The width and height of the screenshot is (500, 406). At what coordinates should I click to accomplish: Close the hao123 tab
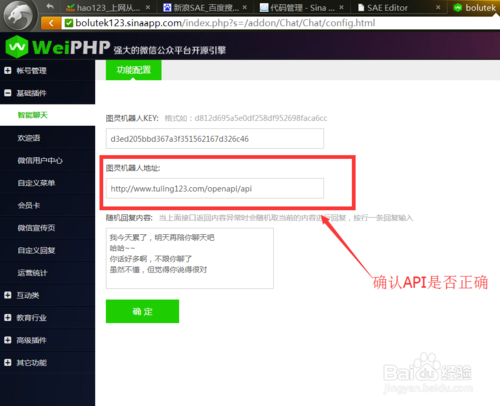148,7
